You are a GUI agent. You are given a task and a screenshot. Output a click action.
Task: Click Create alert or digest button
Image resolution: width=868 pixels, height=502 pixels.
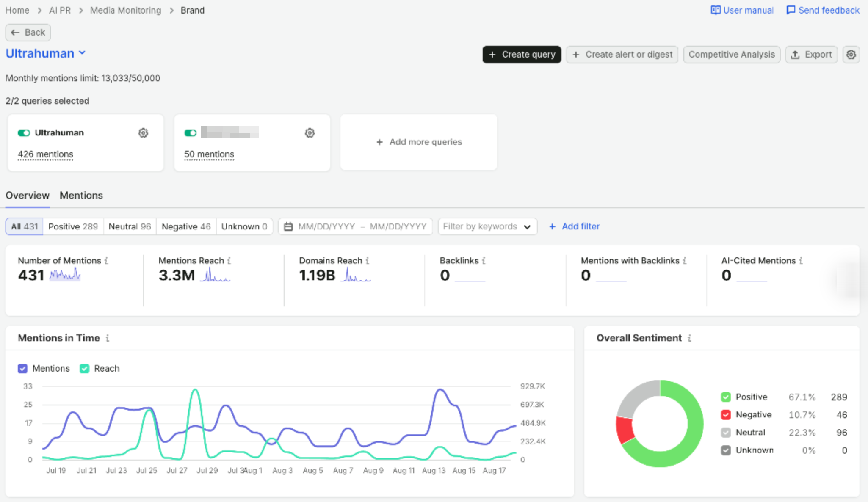coord(622,55)
